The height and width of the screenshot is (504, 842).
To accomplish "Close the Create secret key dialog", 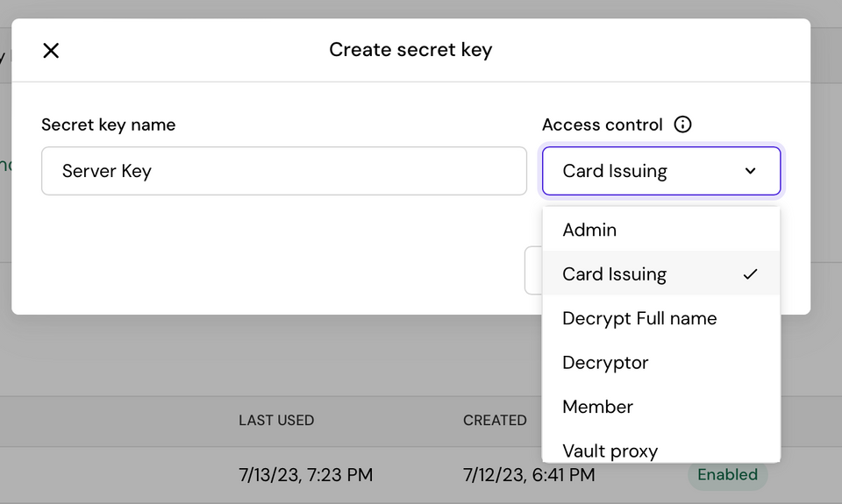I will (51, 51).
